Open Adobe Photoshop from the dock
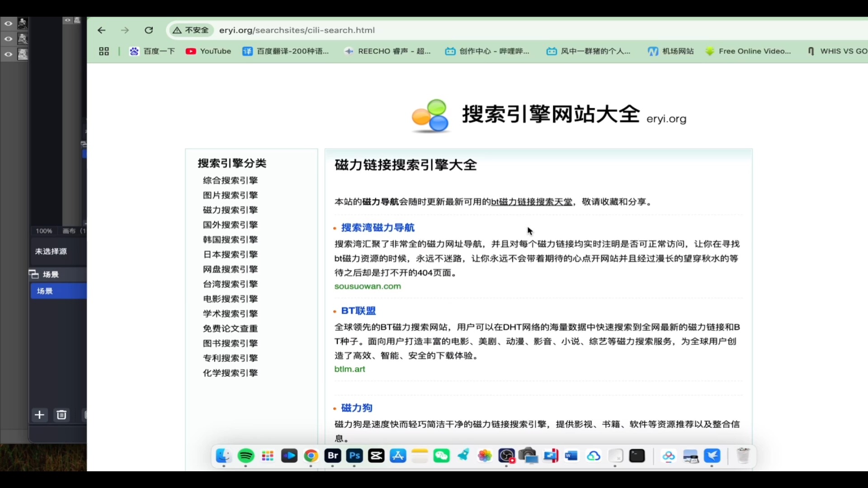The width and height of the screenshot is (868, 488). (355, 456)
